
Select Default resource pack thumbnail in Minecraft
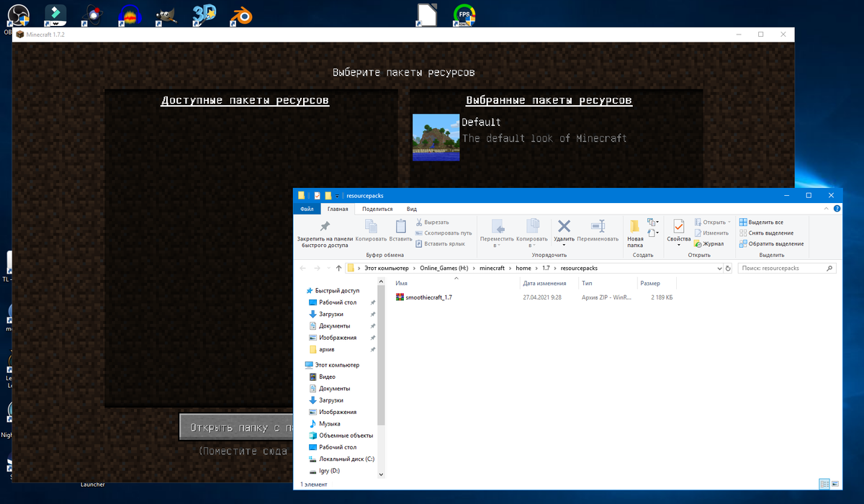tap(436, 138)
